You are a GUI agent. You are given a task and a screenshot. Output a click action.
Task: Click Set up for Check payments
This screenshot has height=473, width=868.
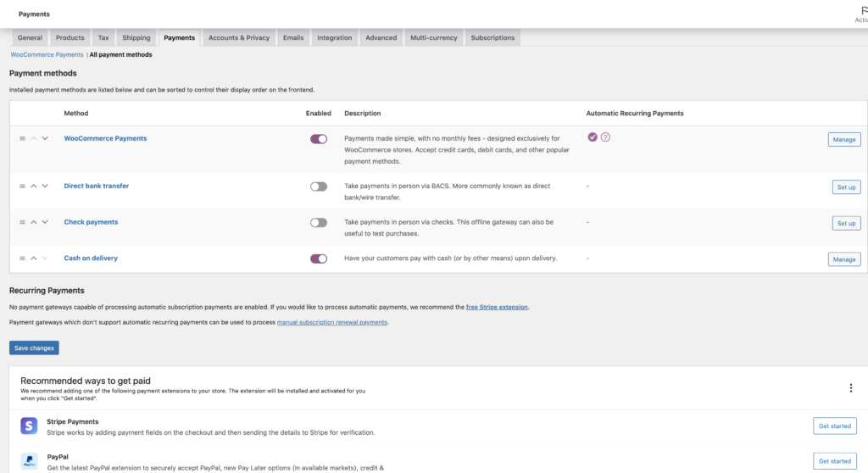click(x=847, y=223)
